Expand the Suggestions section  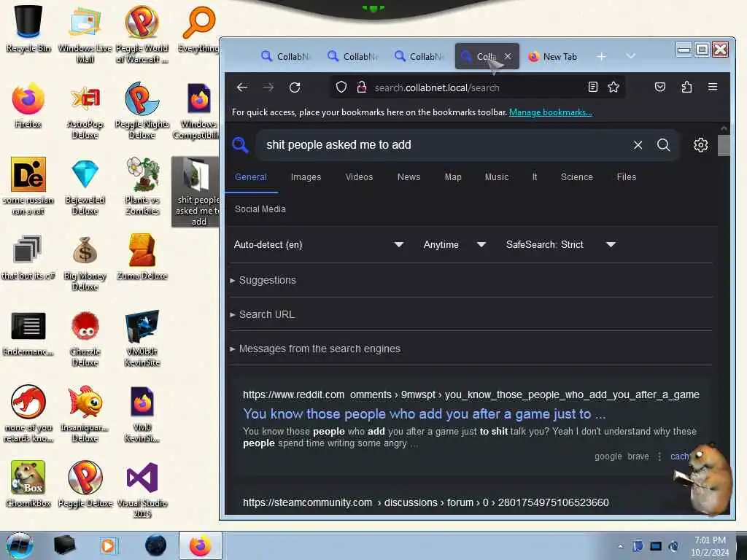(263, 280)
